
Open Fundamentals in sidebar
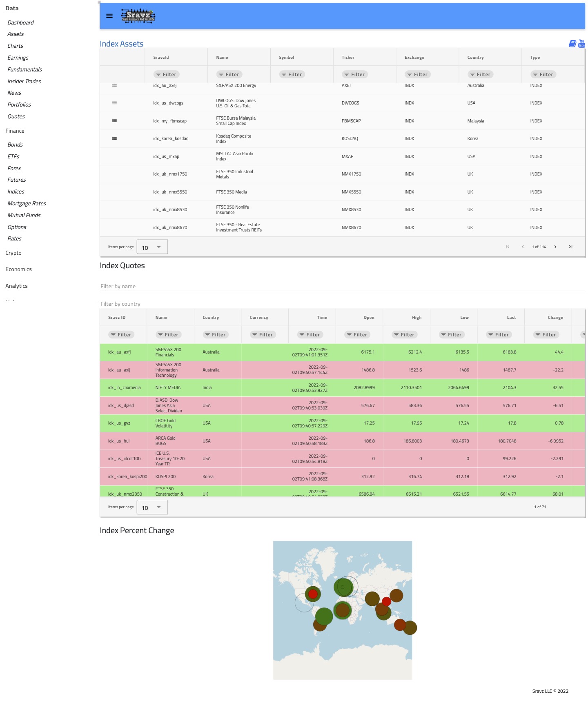coord(24,69)
